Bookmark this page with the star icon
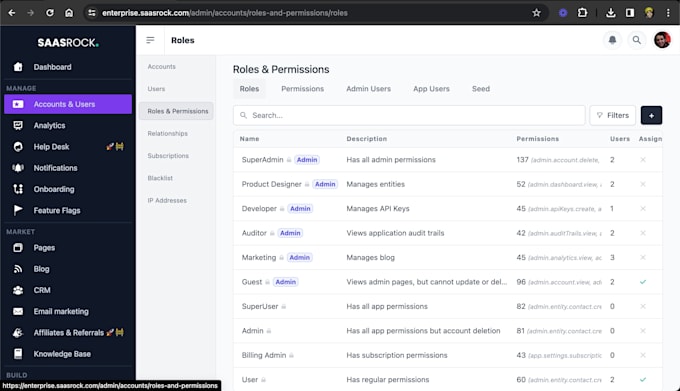The image size is (680, 391). tap(536, 13)
